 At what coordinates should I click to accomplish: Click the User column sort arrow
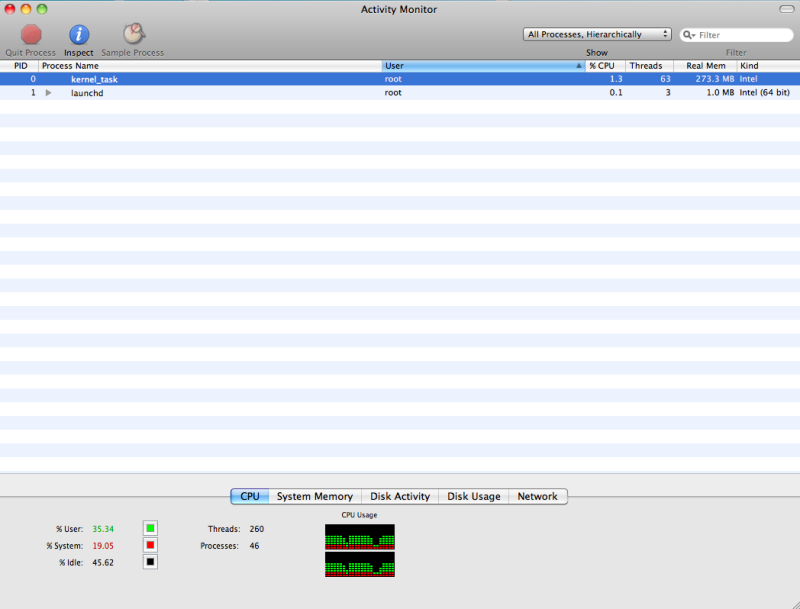point(579,66)
